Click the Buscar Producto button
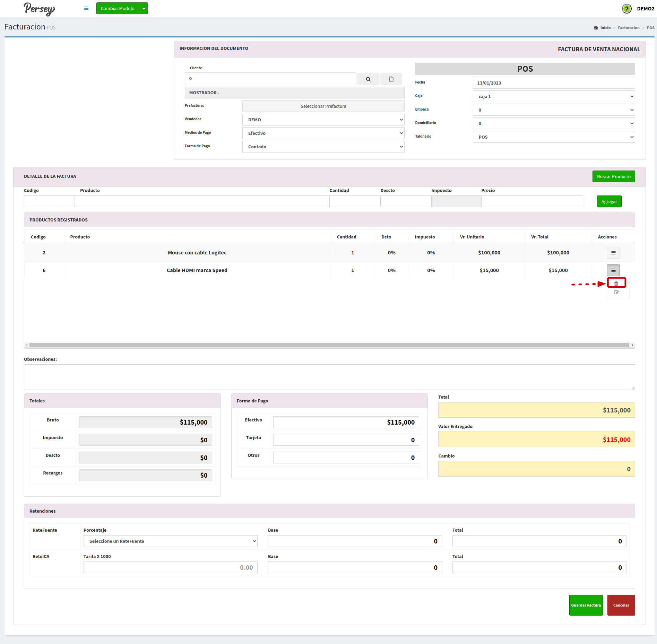This screenshot has width=657, height=644. click(x=613, y=176)
